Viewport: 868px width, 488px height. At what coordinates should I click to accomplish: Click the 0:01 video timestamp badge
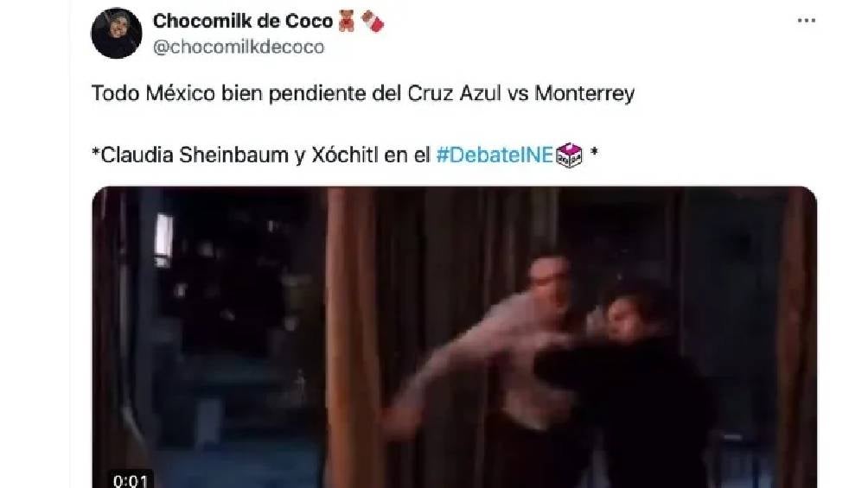[x=131, y=479]
